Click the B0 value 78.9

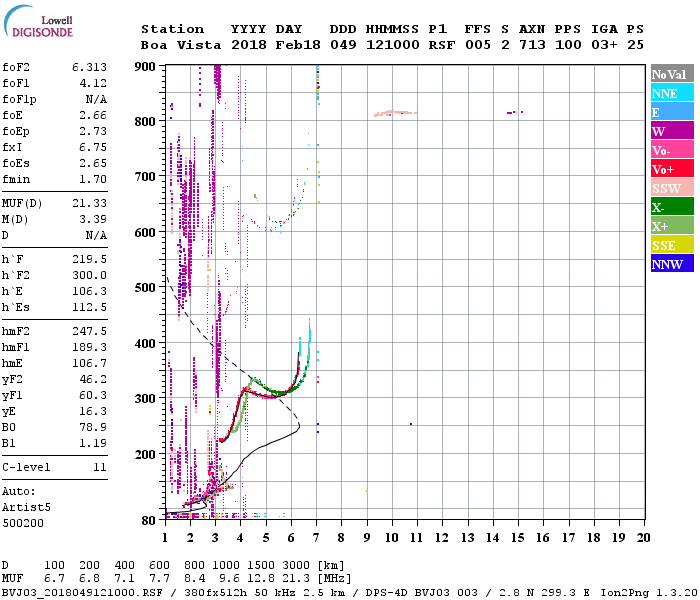[x=93, y=428]
